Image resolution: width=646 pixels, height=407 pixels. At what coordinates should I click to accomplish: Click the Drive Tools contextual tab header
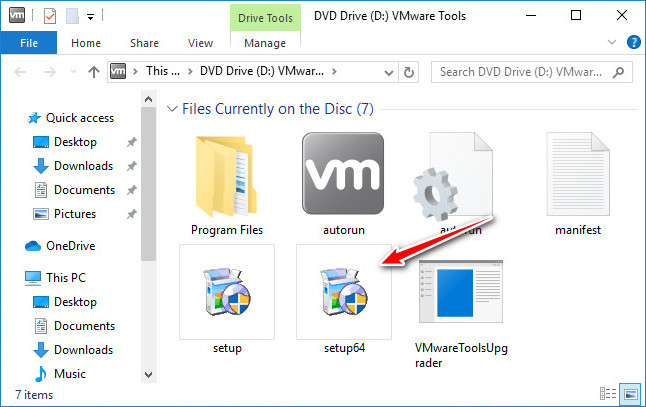coord(265,18)
